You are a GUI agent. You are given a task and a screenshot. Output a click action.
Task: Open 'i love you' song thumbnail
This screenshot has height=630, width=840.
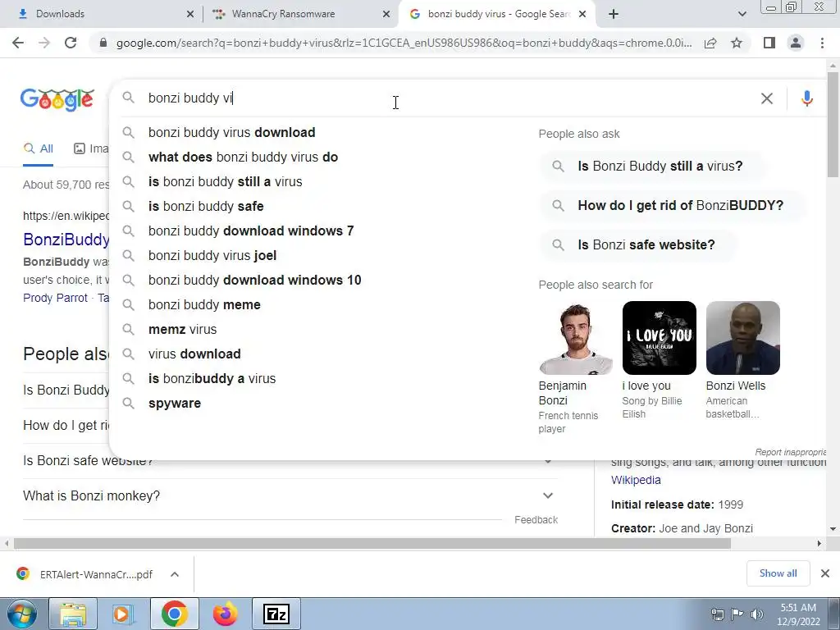(x=660, y=338)
